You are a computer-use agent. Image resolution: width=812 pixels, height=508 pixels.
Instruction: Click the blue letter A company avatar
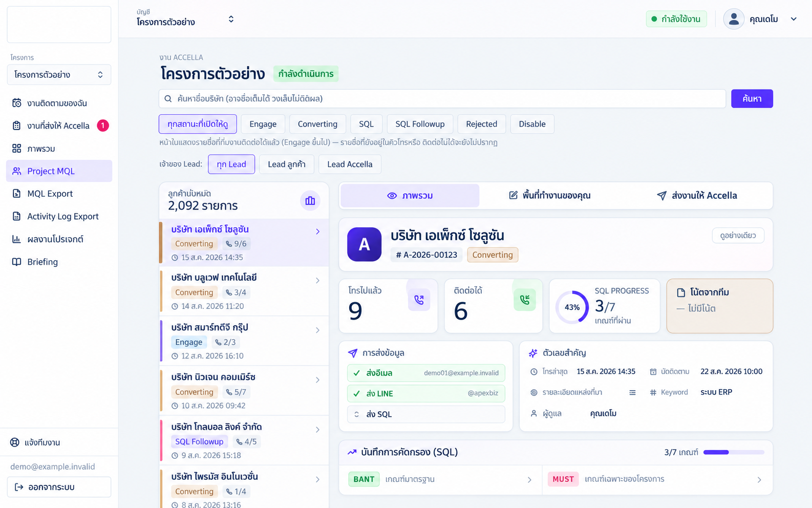click(364, 244)
